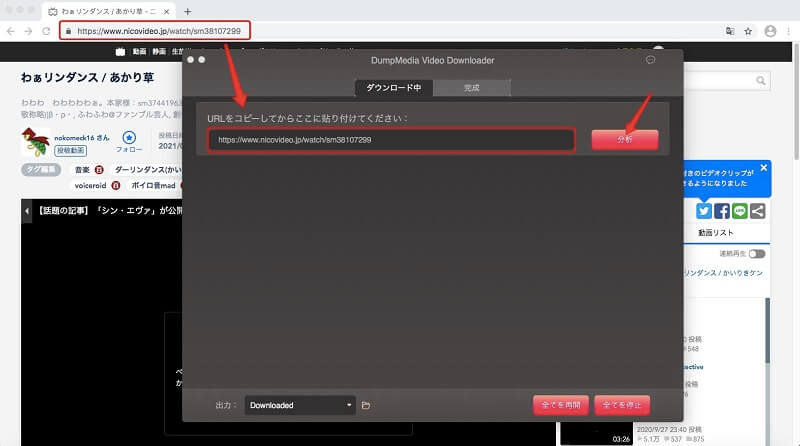The width and height of the screenshot is (800, 446).
Task: Share video on LINE
Action: click(x=740, y=211)
